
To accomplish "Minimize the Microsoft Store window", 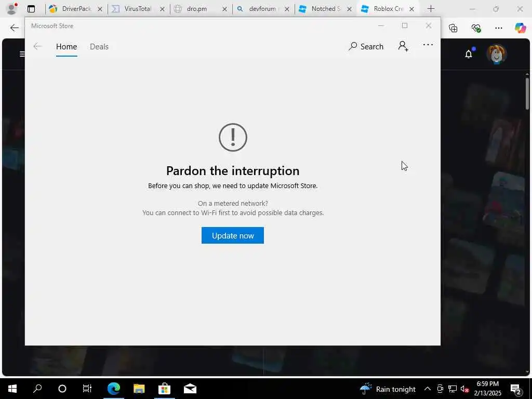I will pos(381,26).
